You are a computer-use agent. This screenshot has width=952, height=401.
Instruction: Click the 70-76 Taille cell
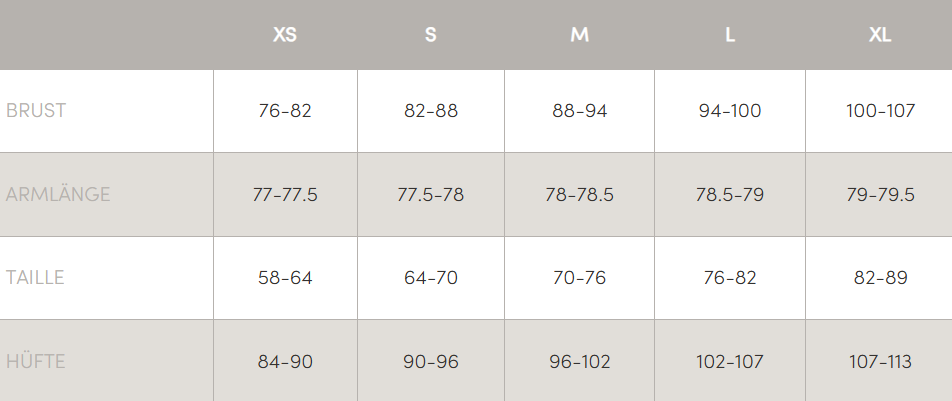(579, 278)
